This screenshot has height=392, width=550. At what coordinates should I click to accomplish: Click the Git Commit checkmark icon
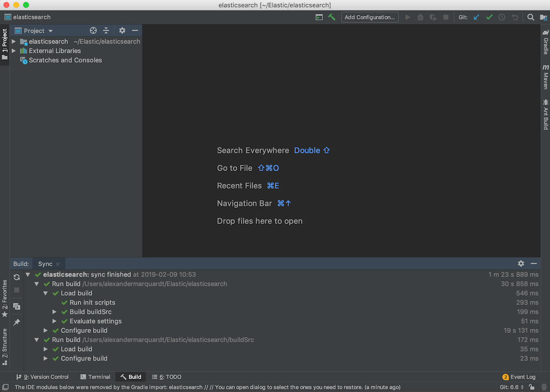[489, 17]
